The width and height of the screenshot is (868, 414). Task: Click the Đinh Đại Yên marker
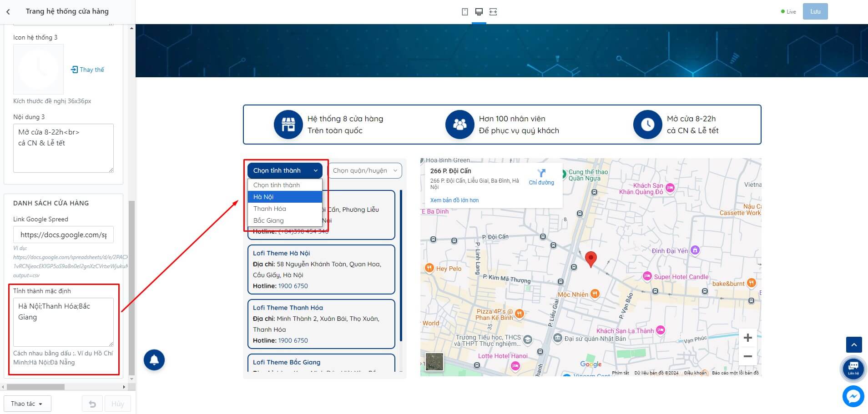point(695,250)
